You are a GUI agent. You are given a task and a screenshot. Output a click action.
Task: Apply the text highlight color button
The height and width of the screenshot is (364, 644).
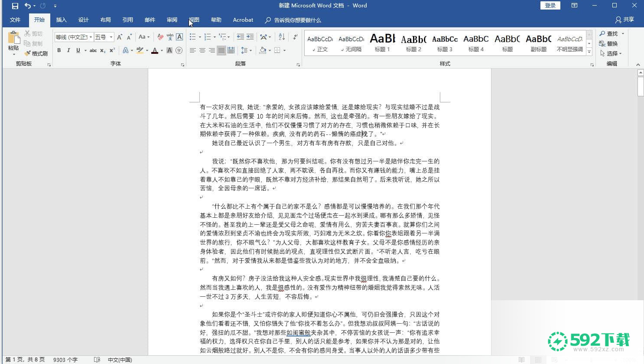(x=140, y=50)
